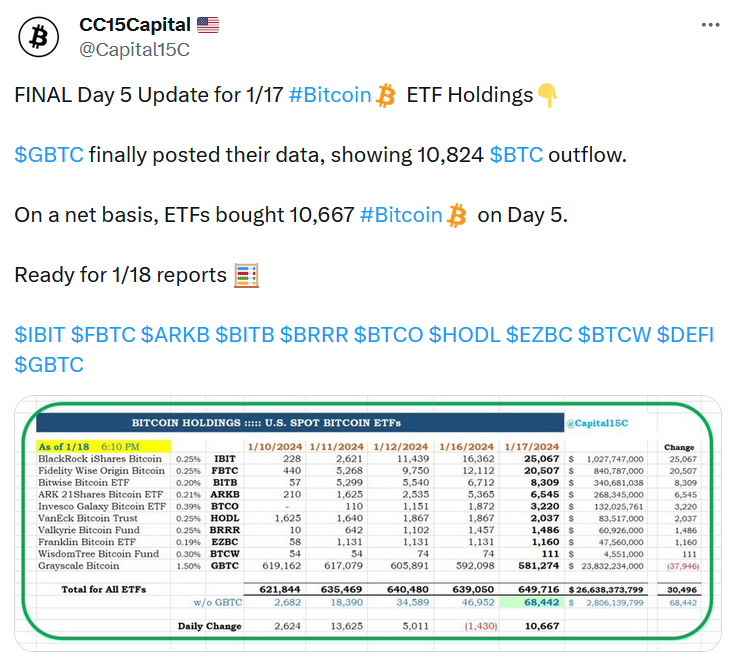The width and height of the screenshot is (738, 664).
Task: Open the Bitcoin ETF holdings table image
Action: (x=368, y=523)
